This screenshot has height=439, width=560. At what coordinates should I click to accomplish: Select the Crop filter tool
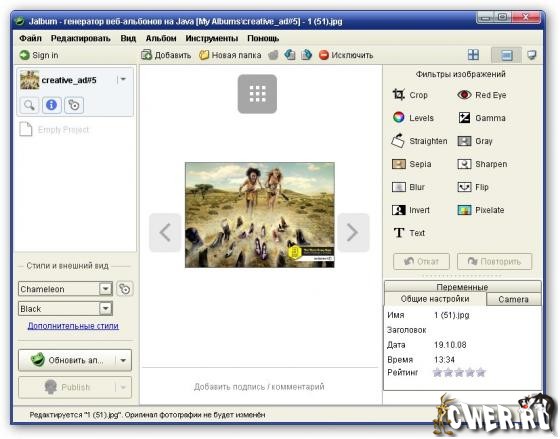point(410,95)
